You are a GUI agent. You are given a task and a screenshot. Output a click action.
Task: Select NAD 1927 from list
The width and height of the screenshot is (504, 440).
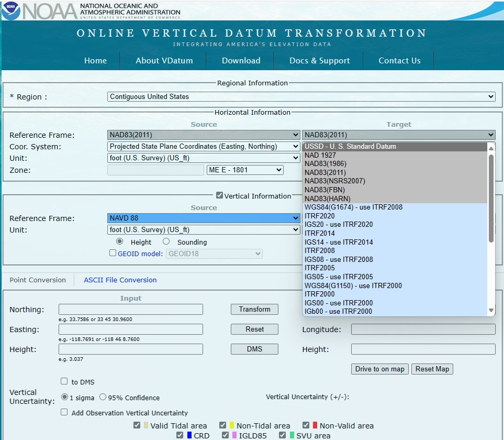[395, 155]
